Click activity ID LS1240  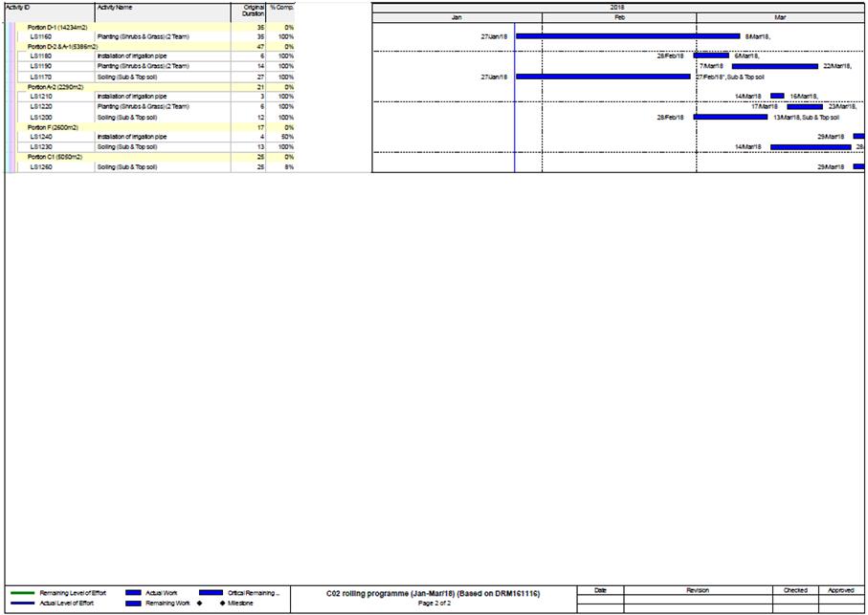pyautogui.click(x=40, y=137)
